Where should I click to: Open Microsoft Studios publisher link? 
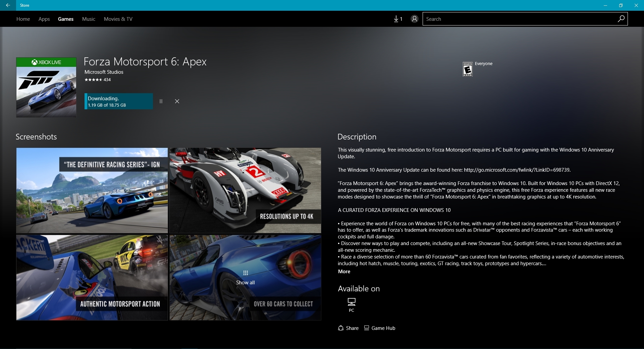[104, 72]
